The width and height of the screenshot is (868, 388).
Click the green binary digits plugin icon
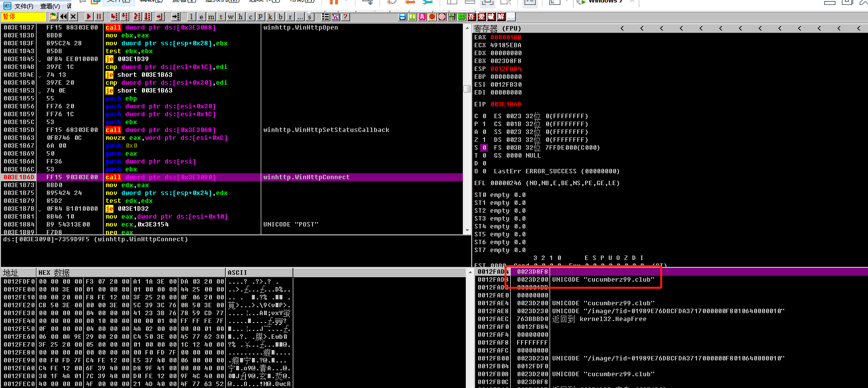(x=452, y=17)
